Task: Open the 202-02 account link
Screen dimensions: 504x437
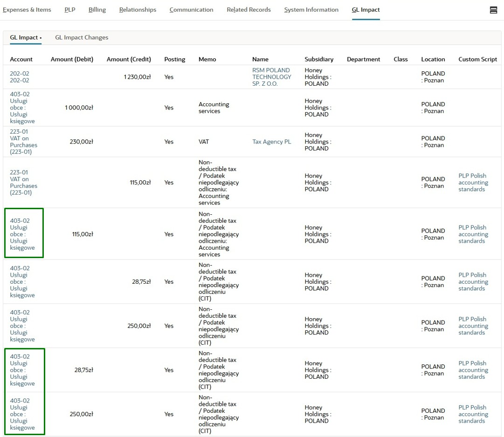Action: coord(20,77)
